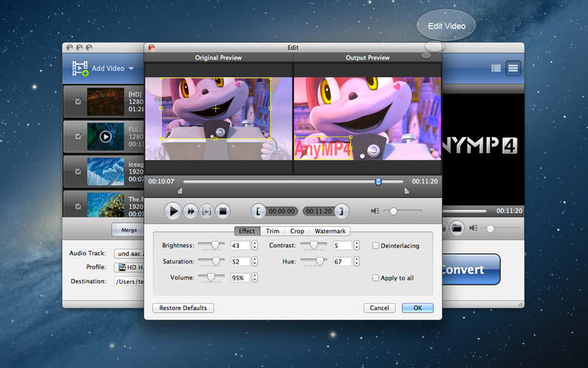Open the Add Video dropdown arrow
The height and width of the screenshot is (368, 588).
coord(132,69)
